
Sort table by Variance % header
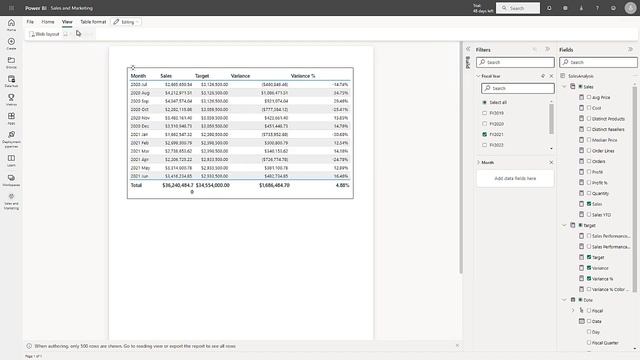pyautogui.click(x=303, y=76)
